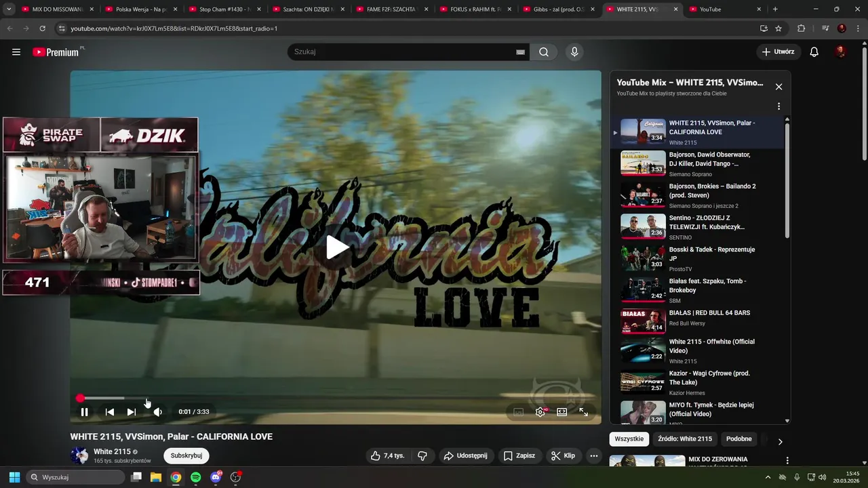The image size is (868, 488).
Task: Open the YouTube Mix panel options menu
Action: click(x=778, y=106)
